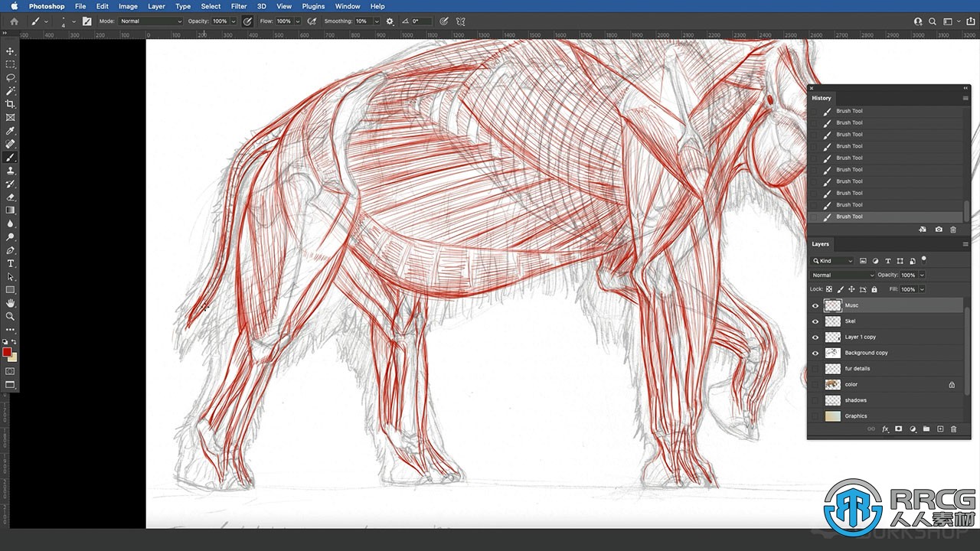Select the first visible Brush Tool history state
This screenshot has height=551, width=980.
(887, 111)
